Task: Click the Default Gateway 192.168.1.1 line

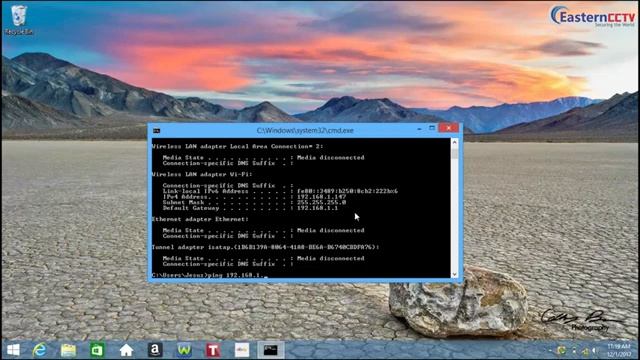Action: (x=250, y=208)
